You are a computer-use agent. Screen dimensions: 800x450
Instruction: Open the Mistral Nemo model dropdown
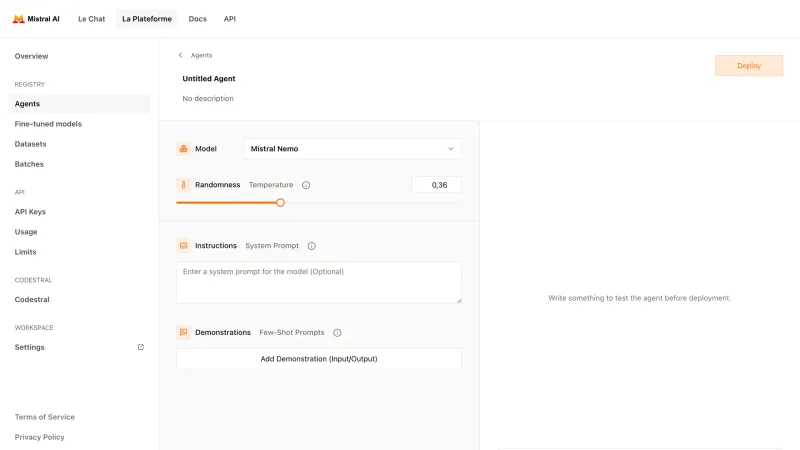click(x=353, y=149)
